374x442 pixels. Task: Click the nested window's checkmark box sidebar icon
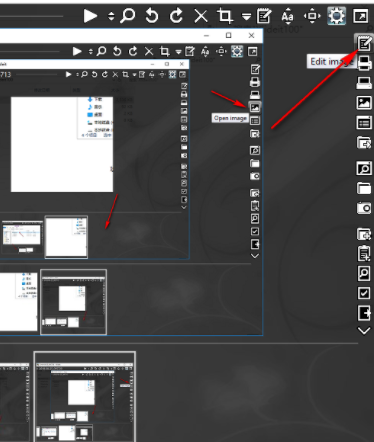255,231
